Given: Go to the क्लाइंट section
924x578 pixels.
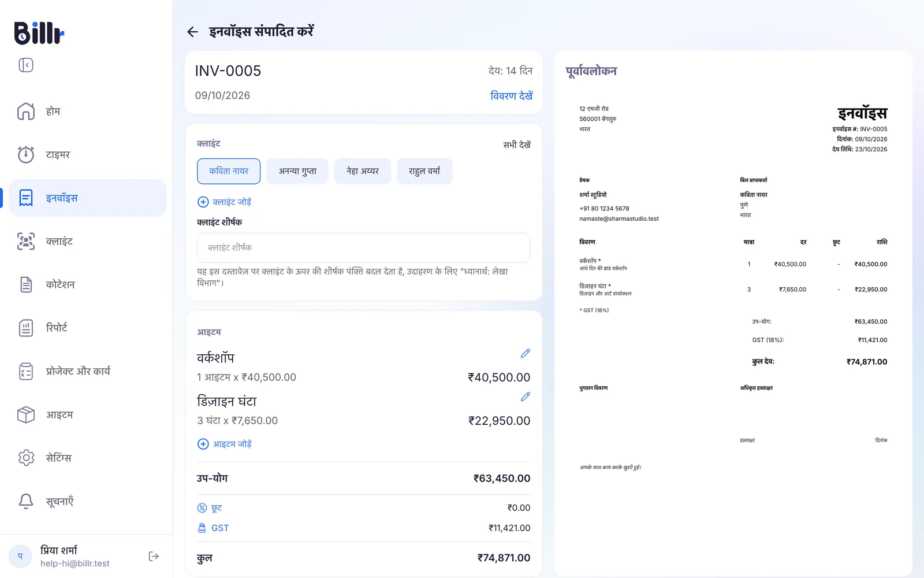Looking at the screenshot, I should pyautogui.click(x=88, y=241).
